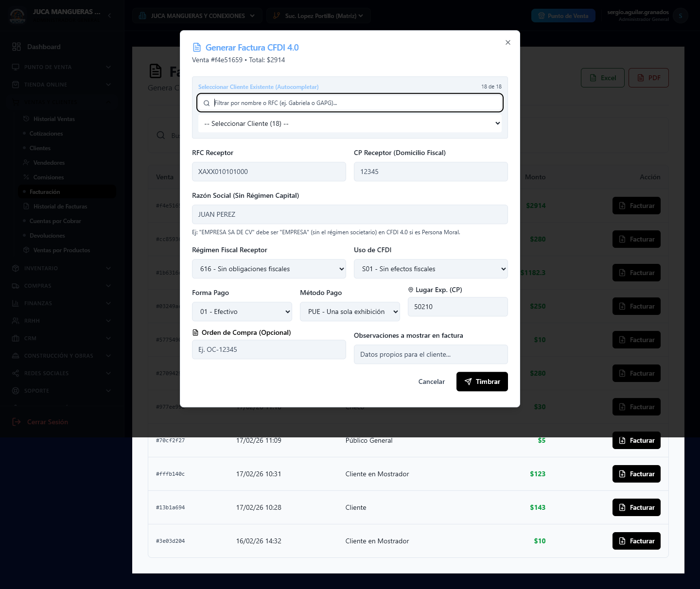Image resolution: width=700 pixels, height=589 pixels.
Task: Click the Razón Social field
Action: pos(350,214)
